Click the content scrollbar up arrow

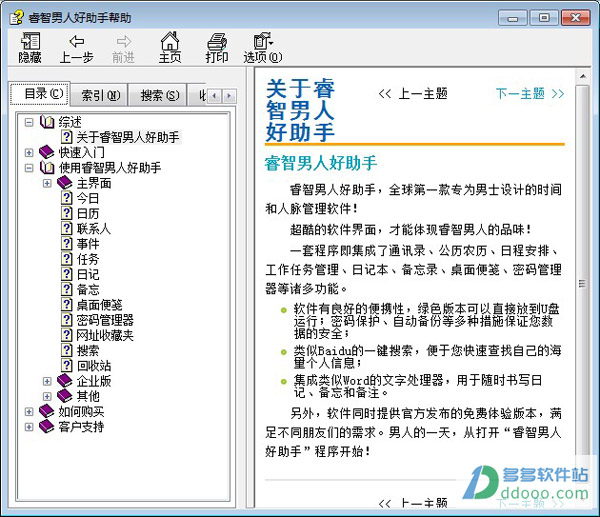tap(582, 77)
